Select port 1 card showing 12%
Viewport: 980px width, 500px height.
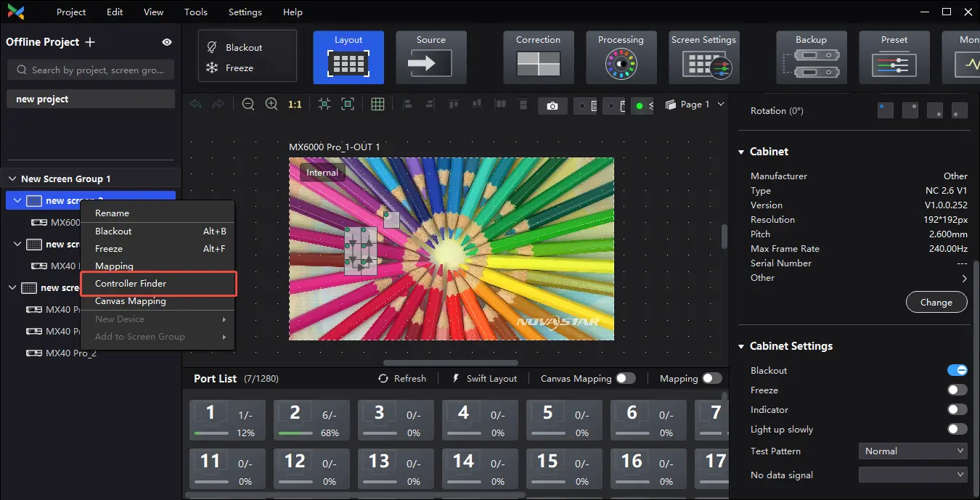coord(227,420)
